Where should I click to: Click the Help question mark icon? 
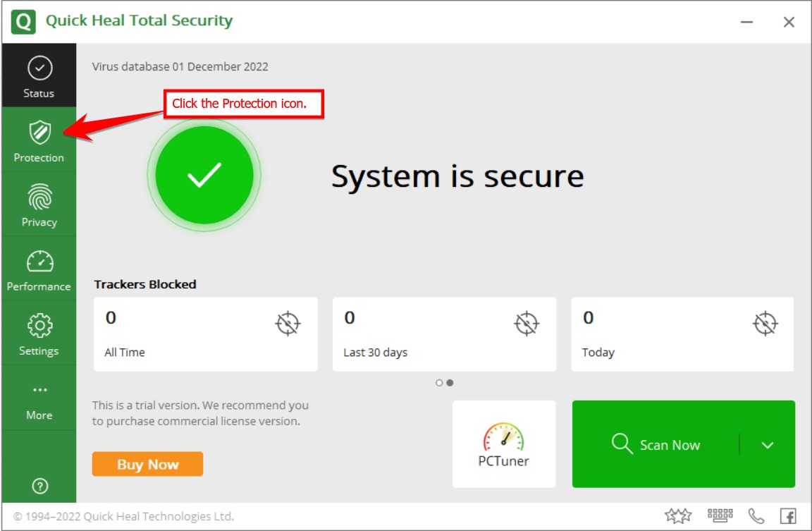pos(40,485)
